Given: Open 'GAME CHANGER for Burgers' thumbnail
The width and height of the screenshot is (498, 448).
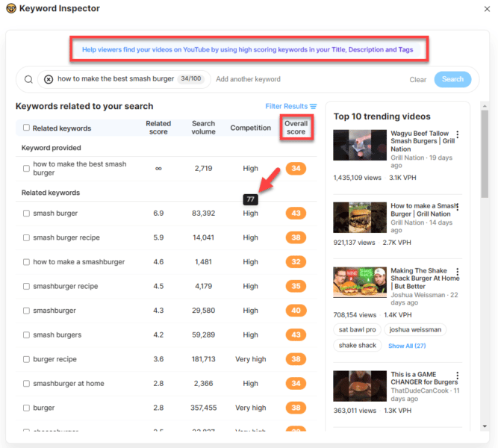Looking at the screenshot, I should 360,386.
